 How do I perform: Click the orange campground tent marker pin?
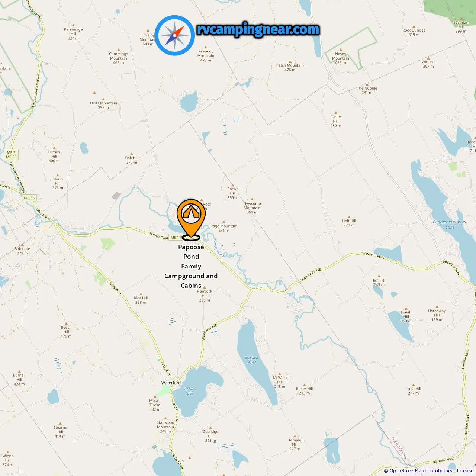(191, 218)
